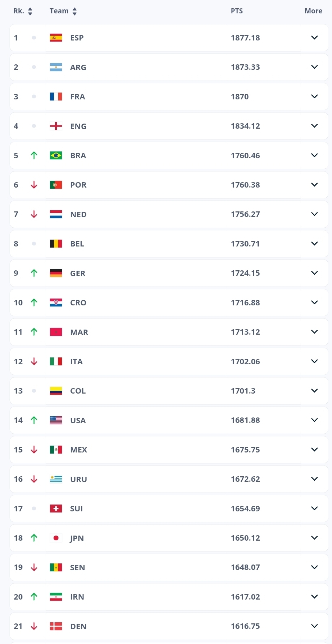Expand more details for MAR
Viewport: 332px width, 644px height.
coord(314,332)
